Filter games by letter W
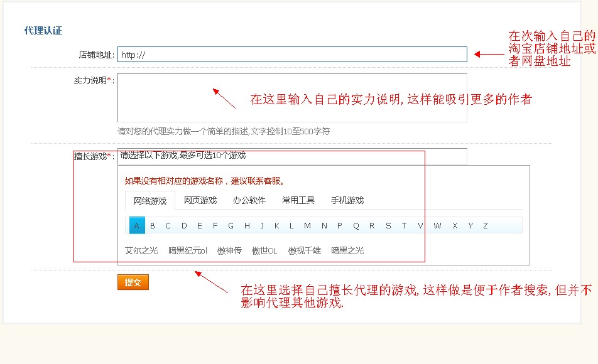The image size is (598, 364). [x=437, y=226]
